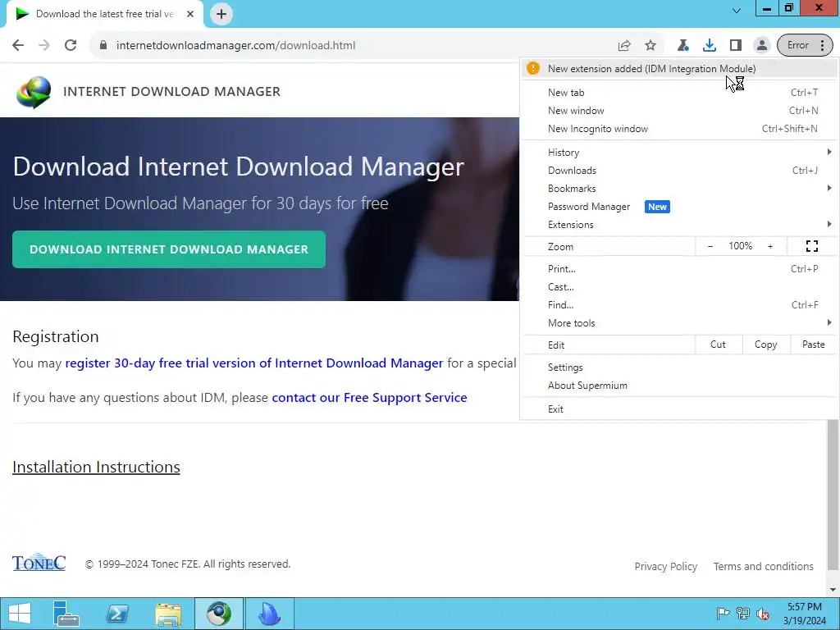Screen dimensions: 840x630
Task: Click Cut in the Edit row
Action: coord(719,345)
